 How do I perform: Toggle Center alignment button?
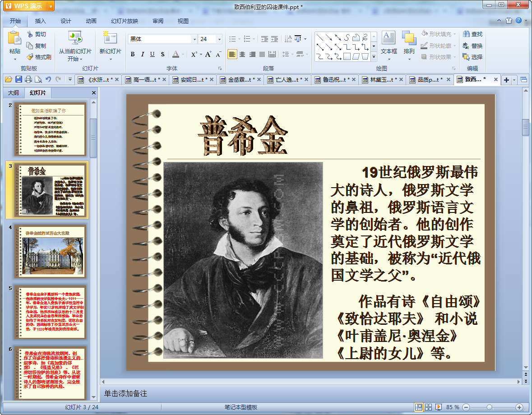tap(242, 54)
